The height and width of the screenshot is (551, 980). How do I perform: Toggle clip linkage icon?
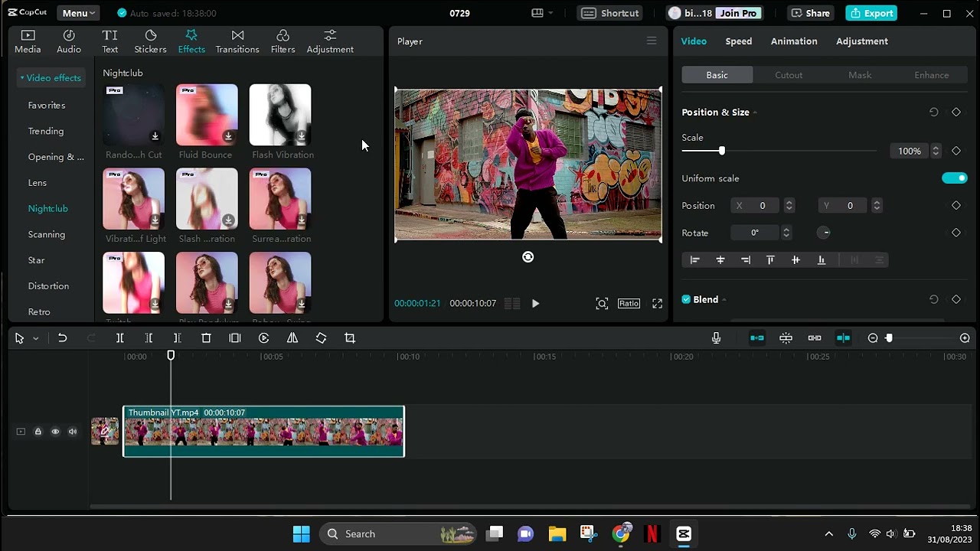(x=815, y=338)
